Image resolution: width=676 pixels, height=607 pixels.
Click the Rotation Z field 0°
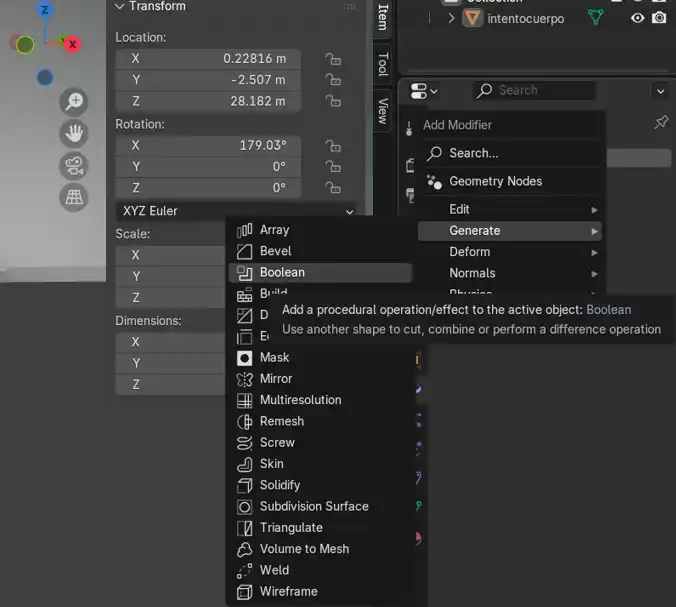(x=208, y=188)
